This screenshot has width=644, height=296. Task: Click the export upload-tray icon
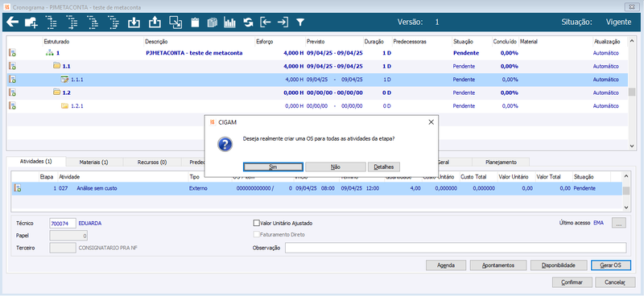pos(155,23)
